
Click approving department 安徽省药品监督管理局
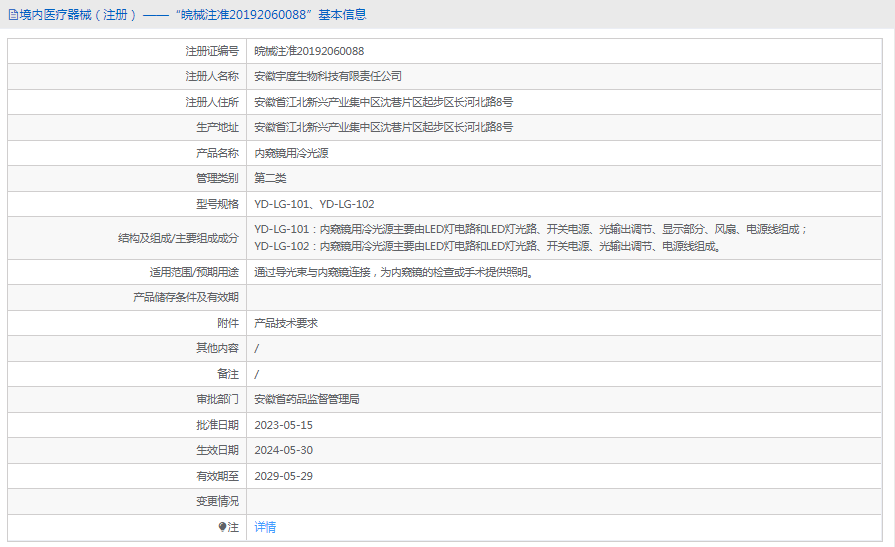(x=307, y=399)
